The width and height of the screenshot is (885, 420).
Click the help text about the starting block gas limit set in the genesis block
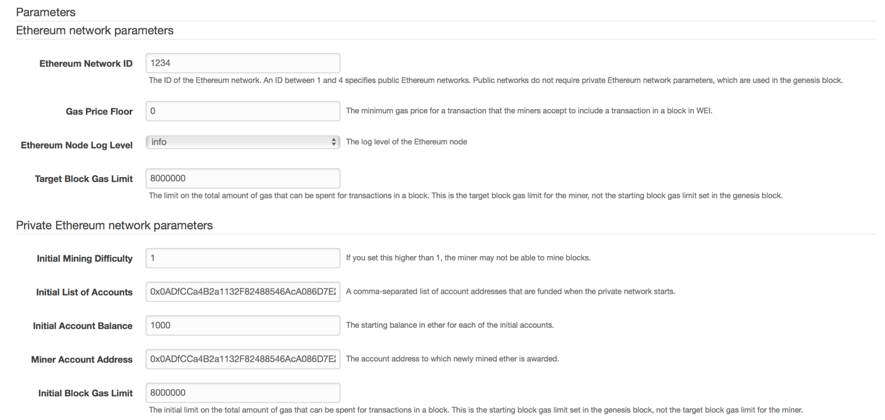tap(475, 410)
